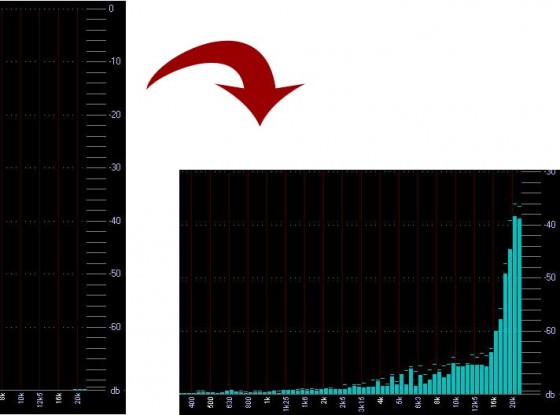This screenshot has width=560, height=415.
Task: Click the 12k5 label in full-scale spectrum
Action: point(40,400)
